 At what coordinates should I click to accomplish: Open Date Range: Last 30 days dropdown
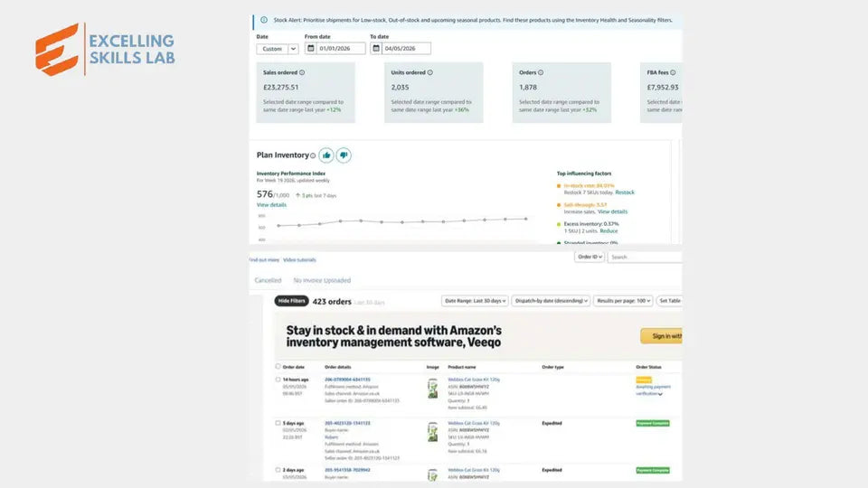[475, 300]
